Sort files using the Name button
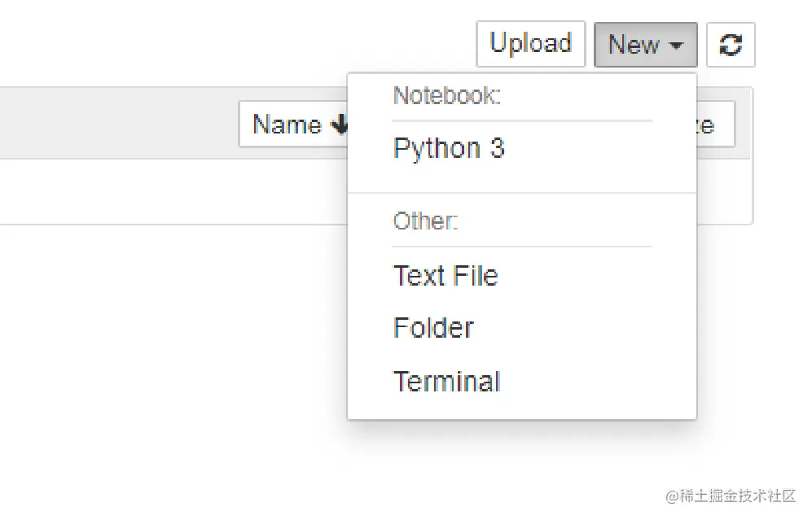 coord(287,125)
